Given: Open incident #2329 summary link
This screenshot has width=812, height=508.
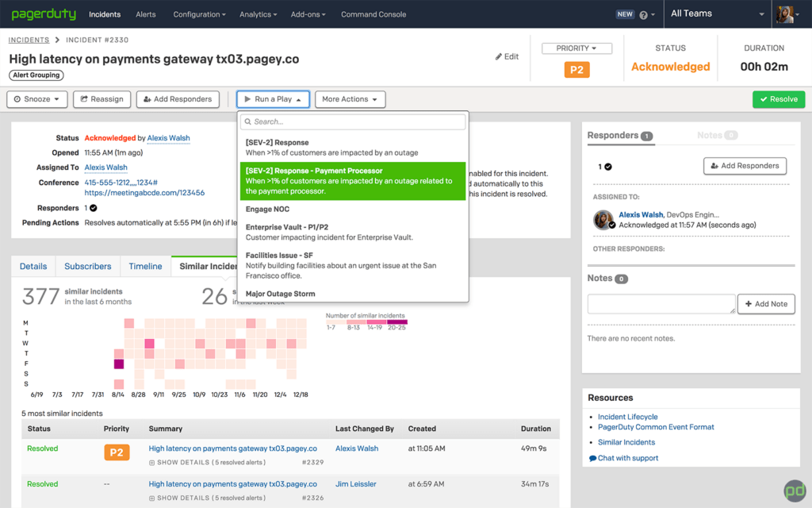Looking at the screenshot, I should coord(232,448).
